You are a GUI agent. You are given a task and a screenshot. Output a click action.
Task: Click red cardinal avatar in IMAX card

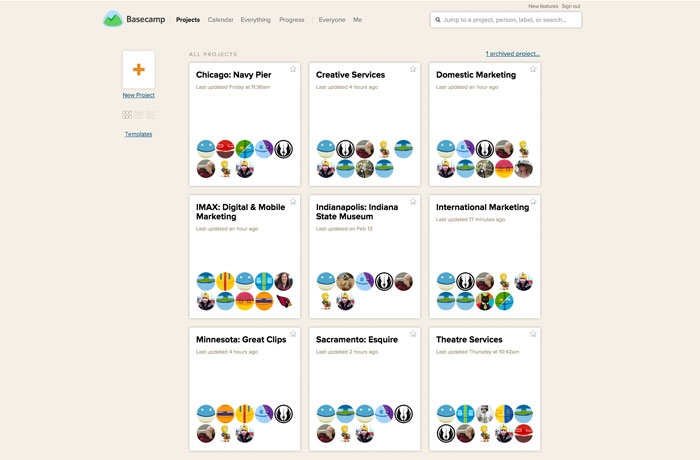click(283, 301)
